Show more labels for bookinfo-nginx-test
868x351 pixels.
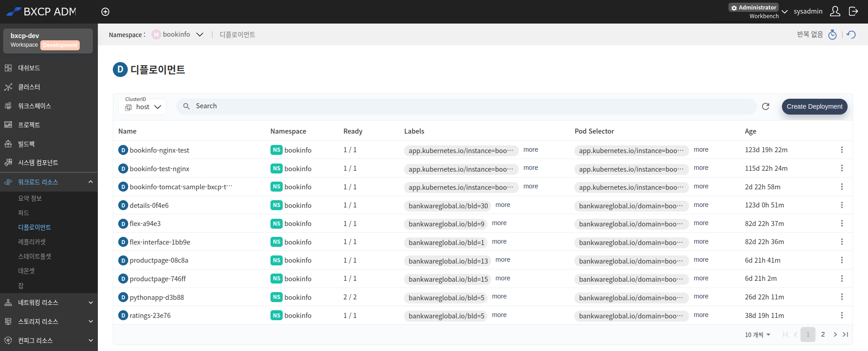point(530,150)
